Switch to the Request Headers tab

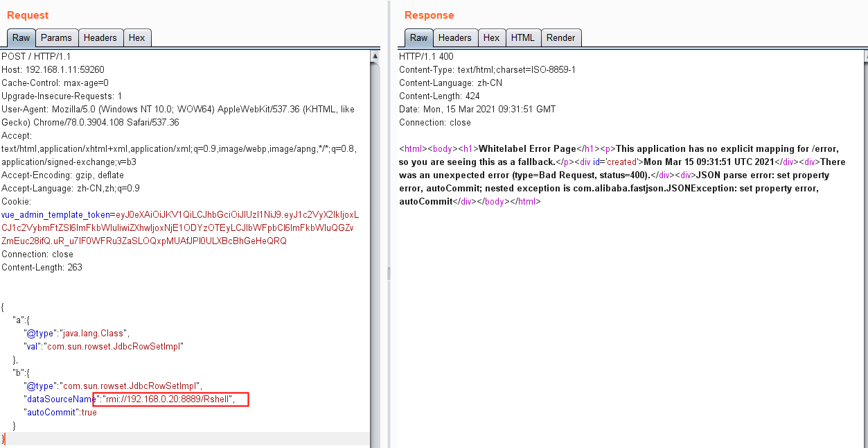coord(100,38)
